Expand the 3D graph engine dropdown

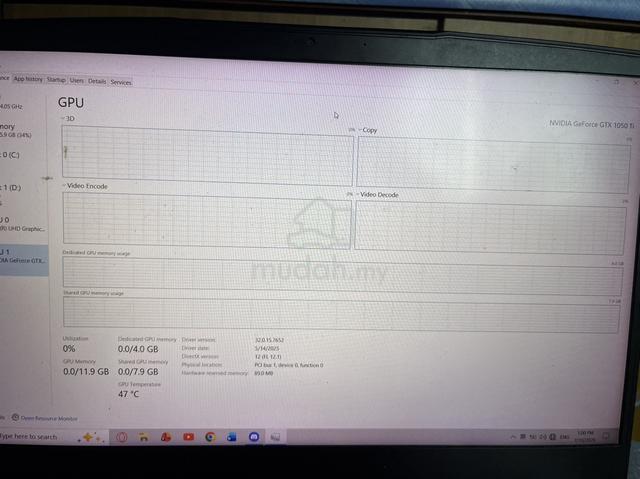click(64, 118)
